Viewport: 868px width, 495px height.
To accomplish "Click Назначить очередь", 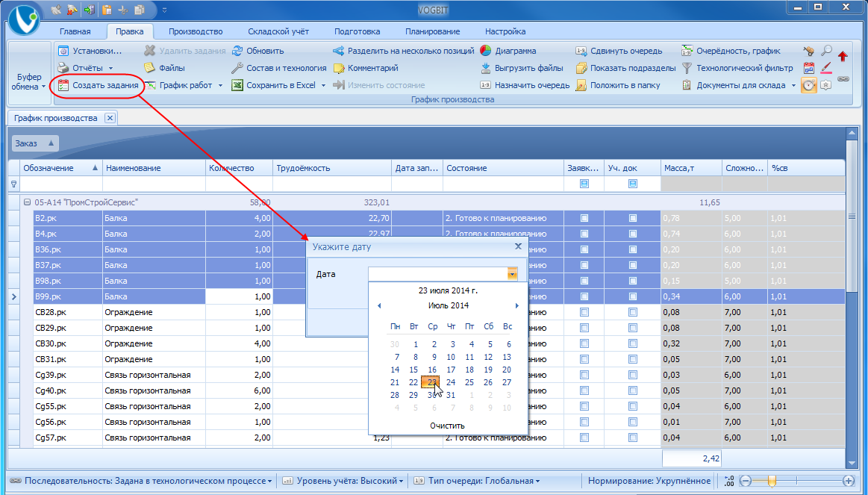I will pos(525,85).
